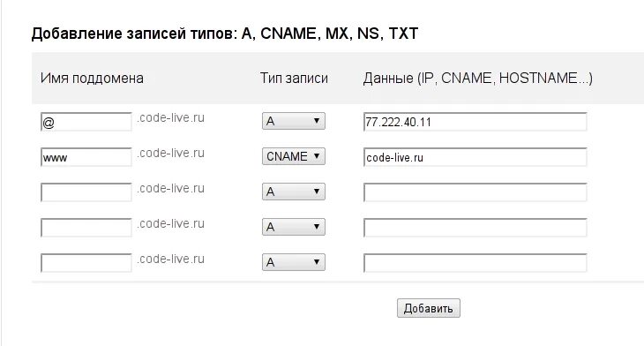Screen dimensions: 644x346
Task: Click the Имя поддомена column header
Action: coord(92,78)
